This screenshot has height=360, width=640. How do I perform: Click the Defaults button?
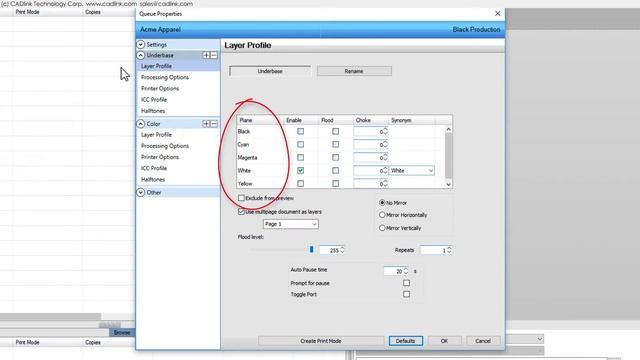pyautogui.click(x=405, y=341)
